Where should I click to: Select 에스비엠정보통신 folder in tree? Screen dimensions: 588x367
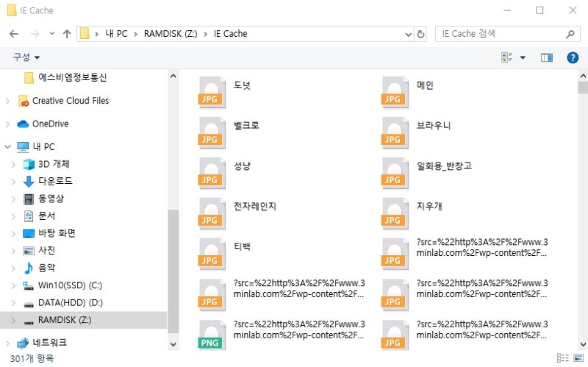point(72,77)
